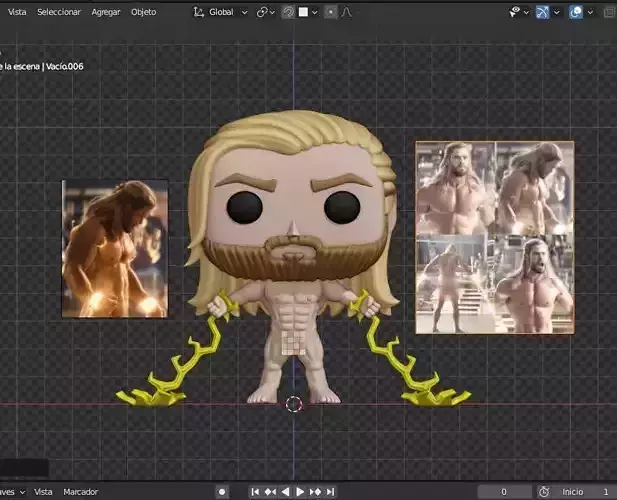The height and width of the screenshot is (500, 617).
Task: Play animation in reverse
Action: [285, 492]
